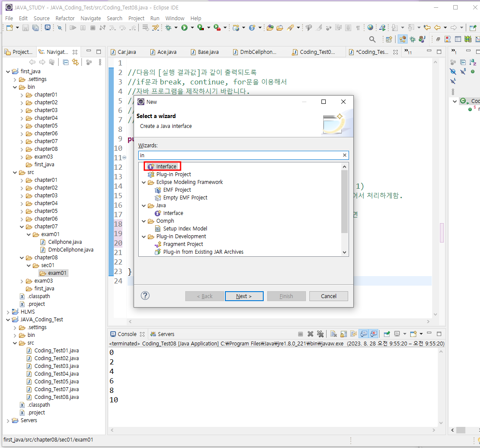The height and width of the screenshot is (448, 480).
Task: Toggle Mark Occurrences icon in toolbar
Action: coord(319,28)
